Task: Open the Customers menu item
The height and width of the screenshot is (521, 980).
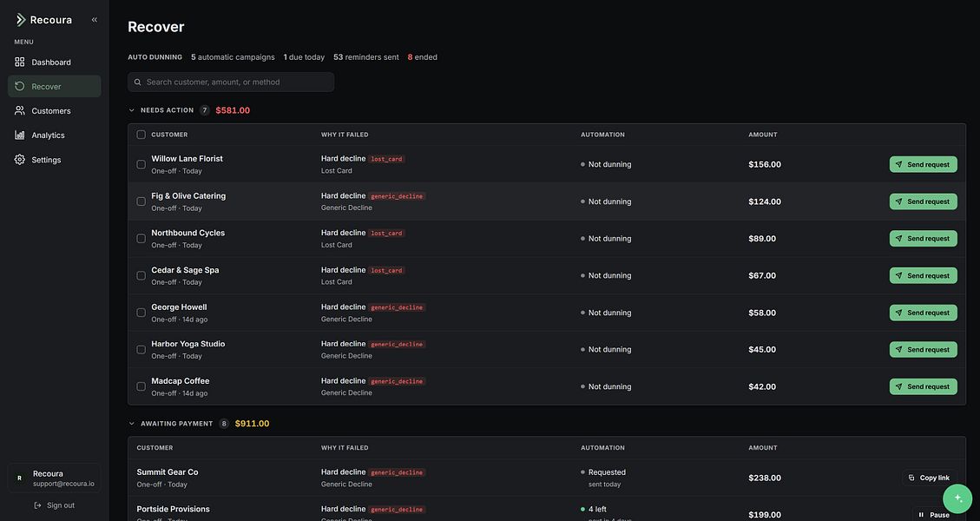Action: pos(55,110)
